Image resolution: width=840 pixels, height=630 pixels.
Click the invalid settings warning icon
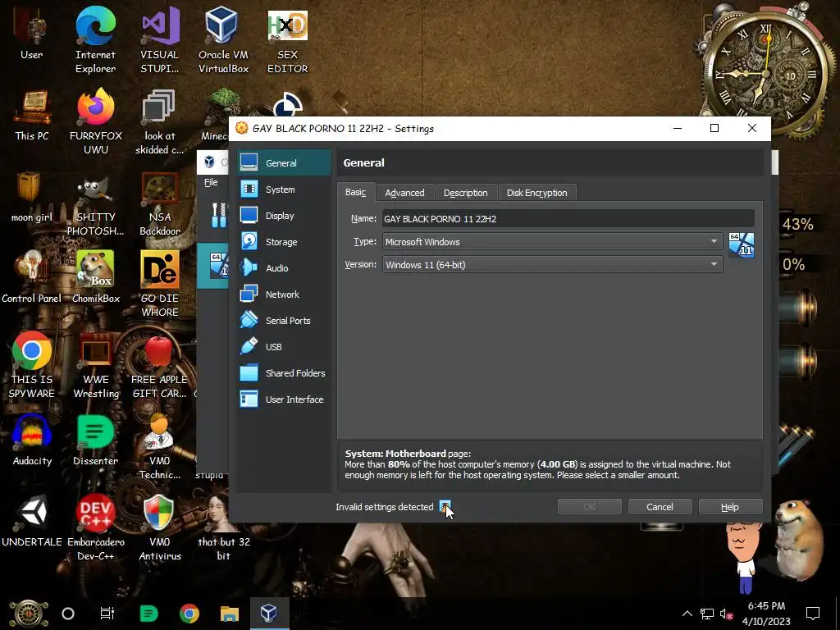pyautogui.click(x=445, y=506)
